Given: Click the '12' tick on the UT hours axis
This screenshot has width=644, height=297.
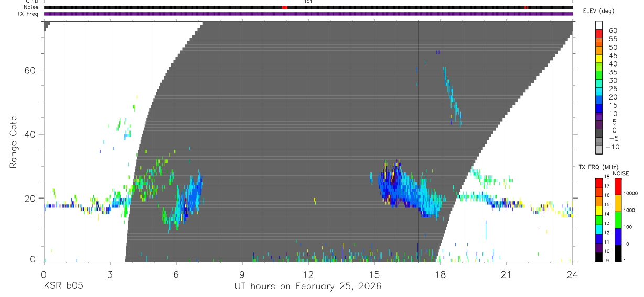Looking at the screenshot, I should point(308,274).
